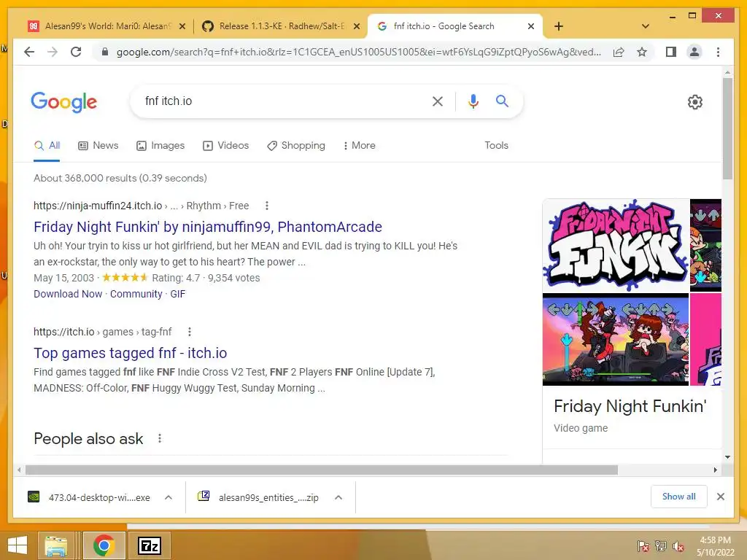Click the vertical scrollbar thumb
The image size is (747, 560).
click(727, 128)
